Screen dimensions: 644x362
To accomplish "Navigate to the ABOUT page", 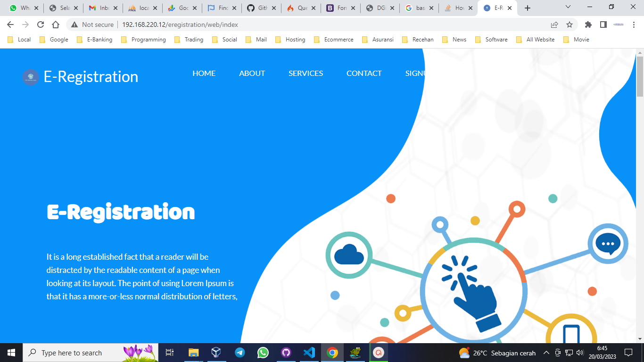I will pyautogui.click(x=252, y=73).
